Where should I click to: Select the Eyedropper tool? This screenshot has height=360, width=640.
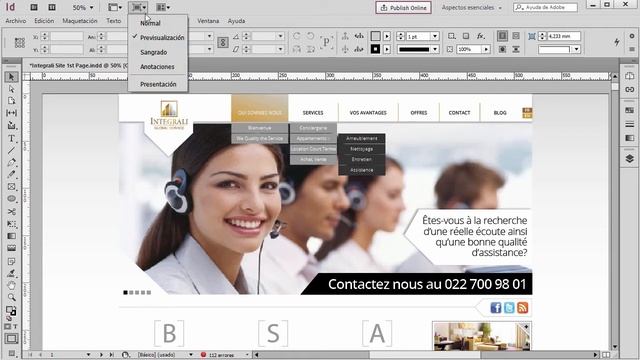pos(11,273)
